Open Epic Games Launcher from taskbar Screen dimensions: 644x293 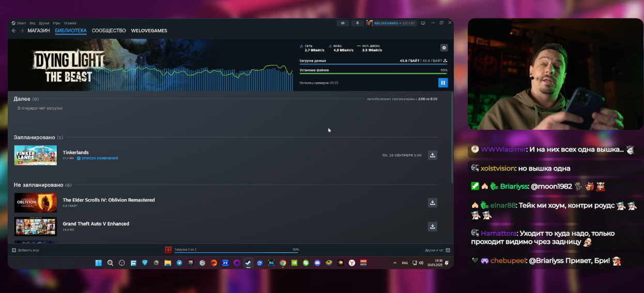191,263
